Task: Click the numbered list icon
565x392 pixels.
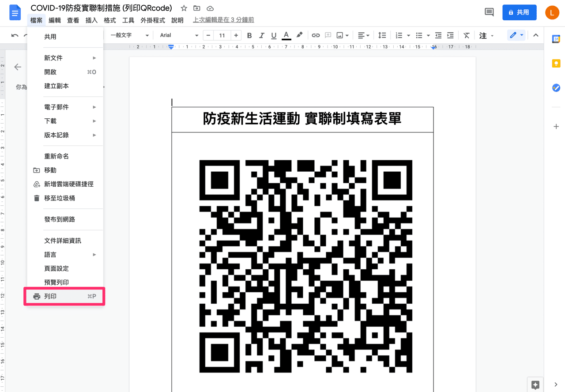Action: [399, 35]
